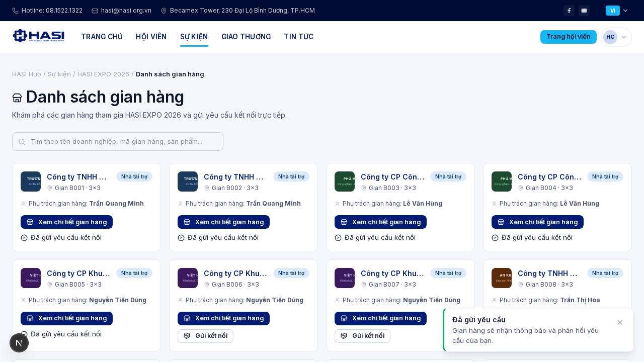
Task: Click the storefront icon beside page title
Action: 17,98
